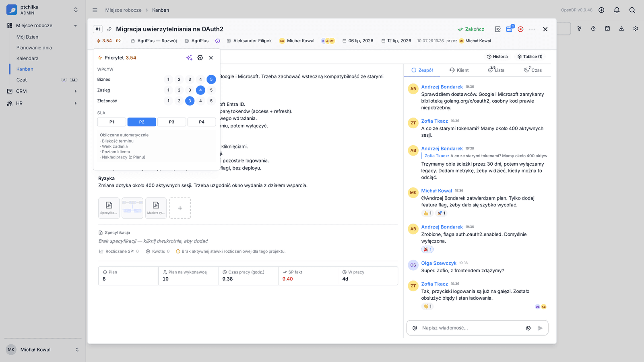
Task: Switch to the Zespół tab
Action: (422, 70)
